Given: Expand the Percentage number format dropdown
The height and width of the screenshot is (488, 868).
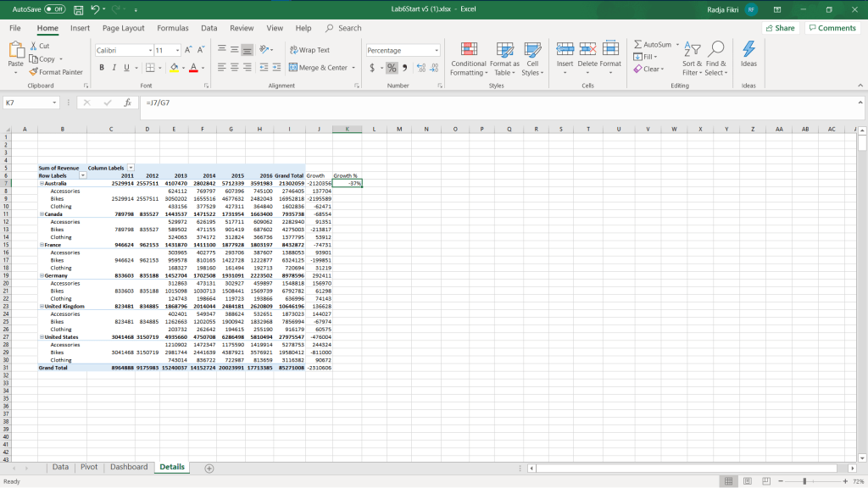Looking at the screenshot, I should (x=437, y=50).
